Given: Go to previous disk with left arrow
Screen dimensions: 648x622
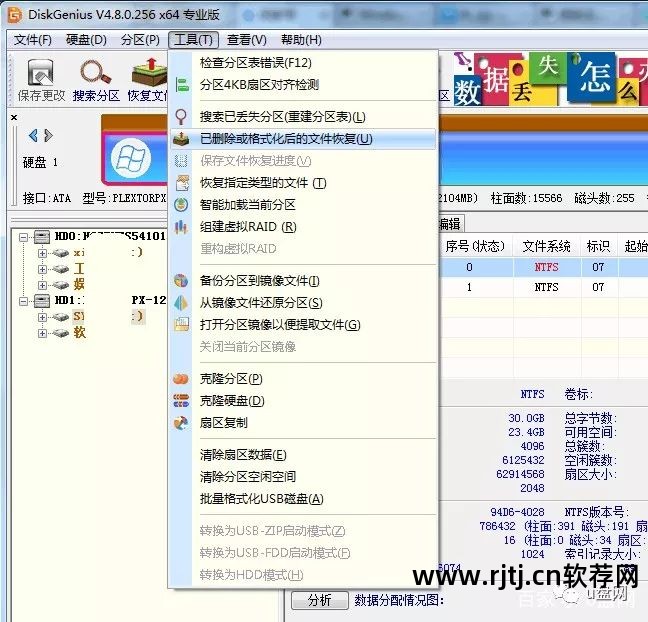Looking at the screenshot, I should pos(33,136).
